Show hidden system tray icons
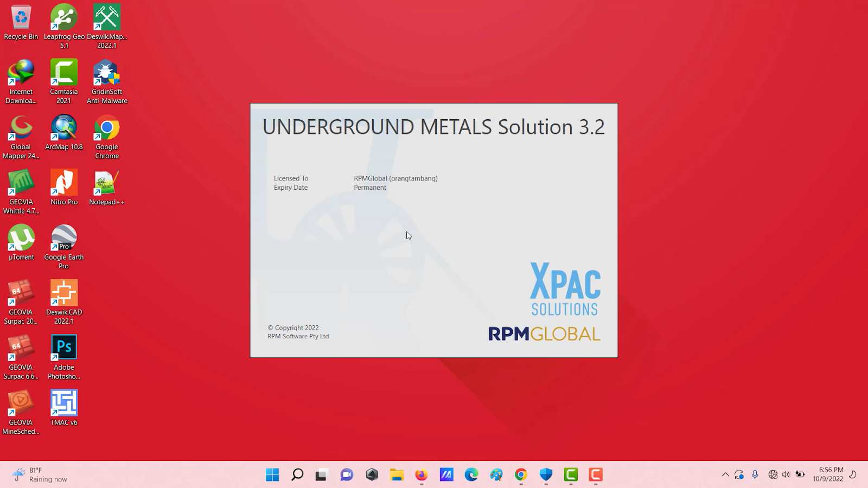The height and width of the screenshot is (488, 868). 725,475
